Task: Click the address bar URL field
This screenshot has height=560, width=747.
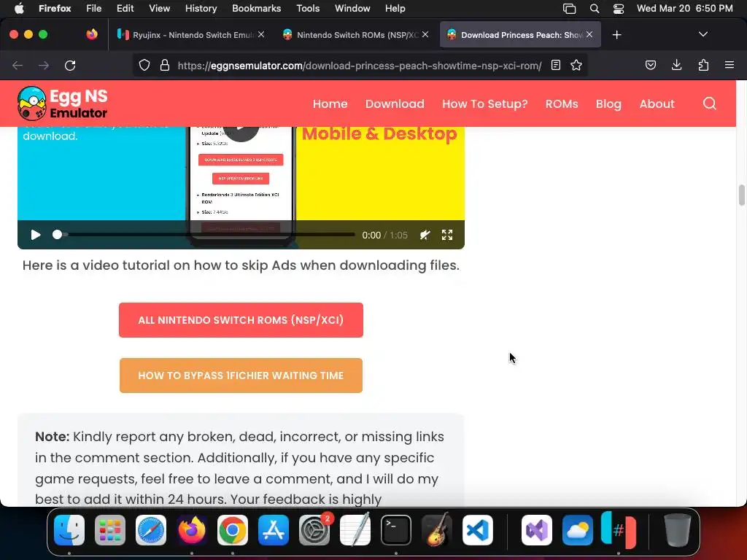Action: 360,65
